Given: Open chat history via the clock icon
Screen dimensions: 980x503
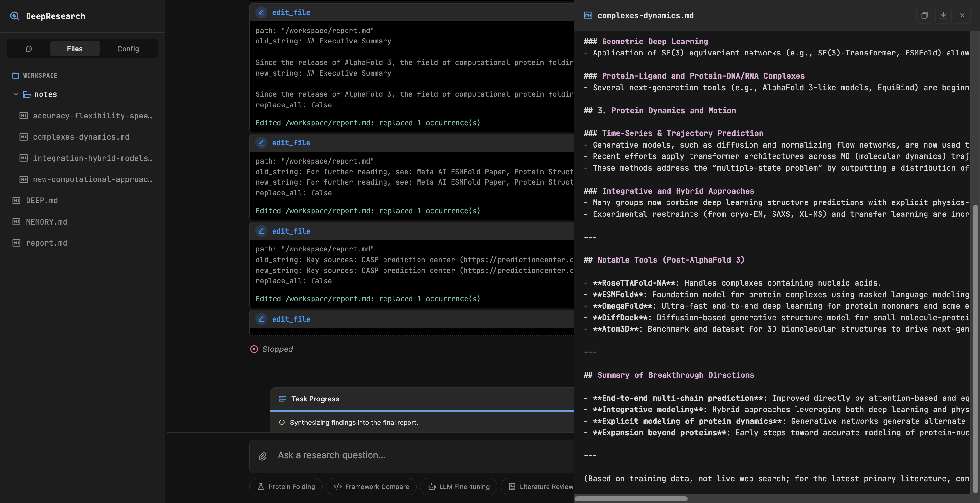Looking at the screenshot, I should coord(29,49).
